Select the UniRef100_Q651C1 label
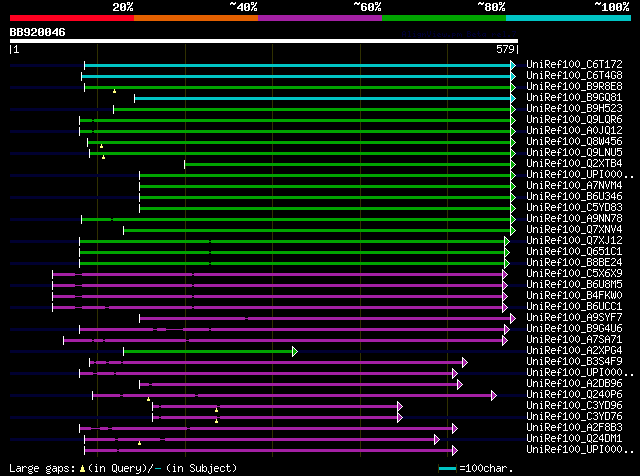 click(x=574, y=252)
